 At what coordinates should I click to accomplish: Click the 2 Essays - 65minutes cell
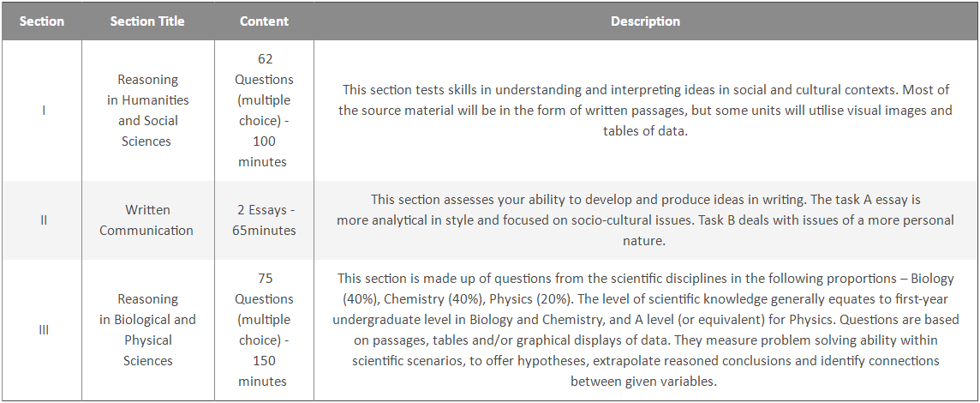coord(264,220)
